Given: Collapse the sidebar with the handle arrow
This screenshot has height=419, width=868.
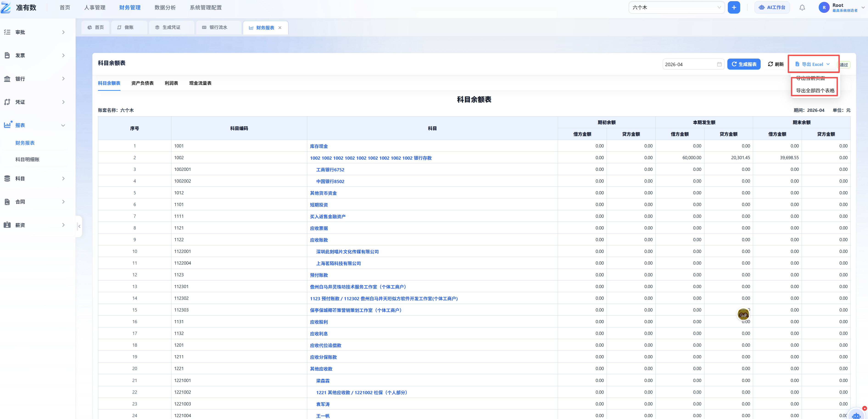Looking at the screenshot, I should [x=79, y=226].
